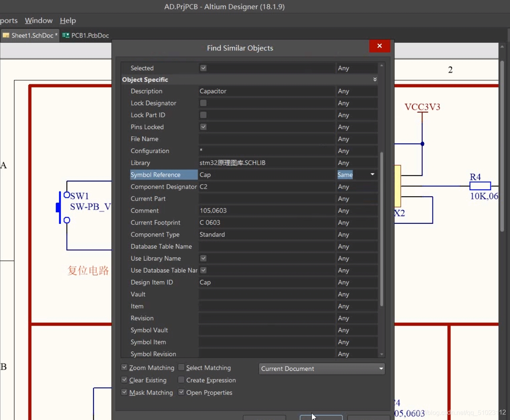Screen dimensions: 510x420
Task: Toggle Pins Locked checkbox
Action: coord(203,127)
